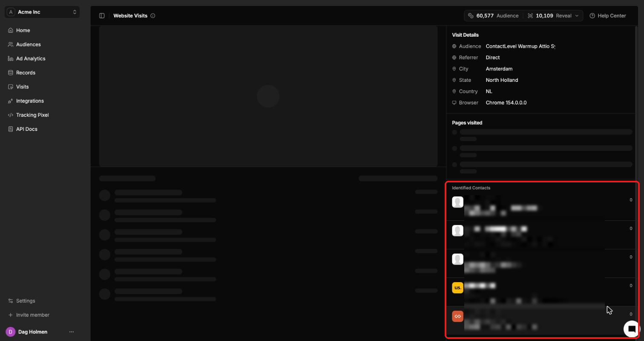Viewport: 644px width, 341px height.
Task: Click the audience name ContactLevel Warmup Attio
Action: tap(520, 46)
